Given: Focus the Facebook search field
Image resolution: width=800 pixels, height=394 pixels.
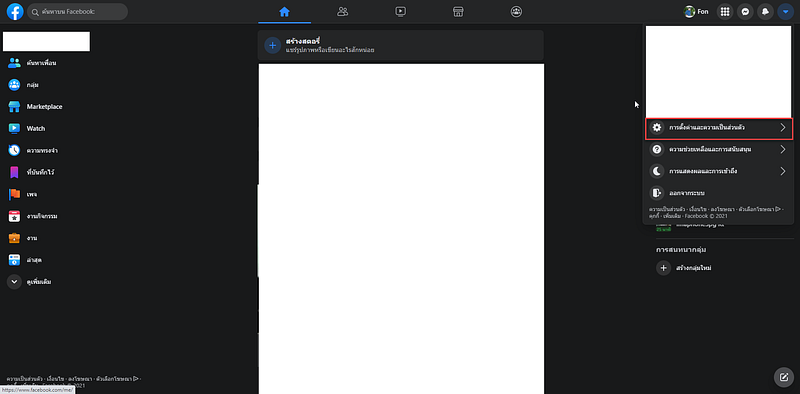Looking at the screenshot, I should (x=78, y=11).
